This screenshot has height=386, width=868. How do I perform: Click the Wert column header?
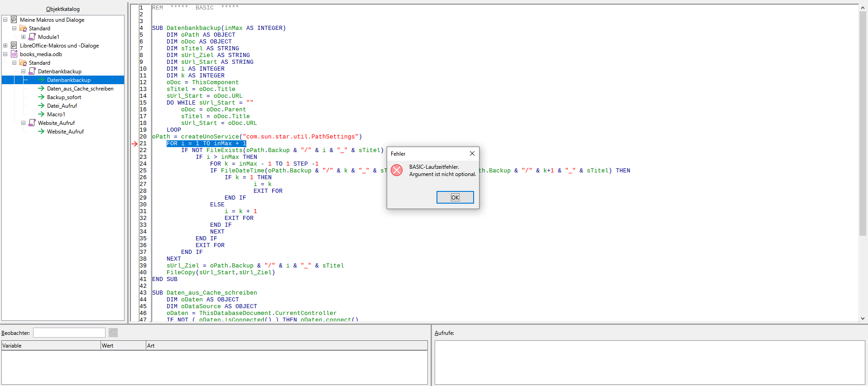123,346
